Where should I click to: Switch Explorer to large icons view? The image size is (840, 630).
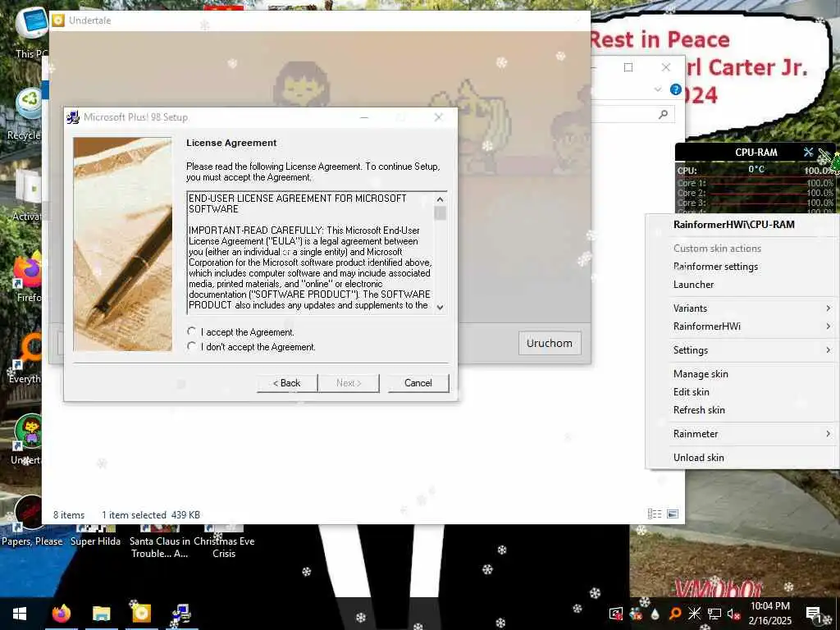click(x=673, y=514)
